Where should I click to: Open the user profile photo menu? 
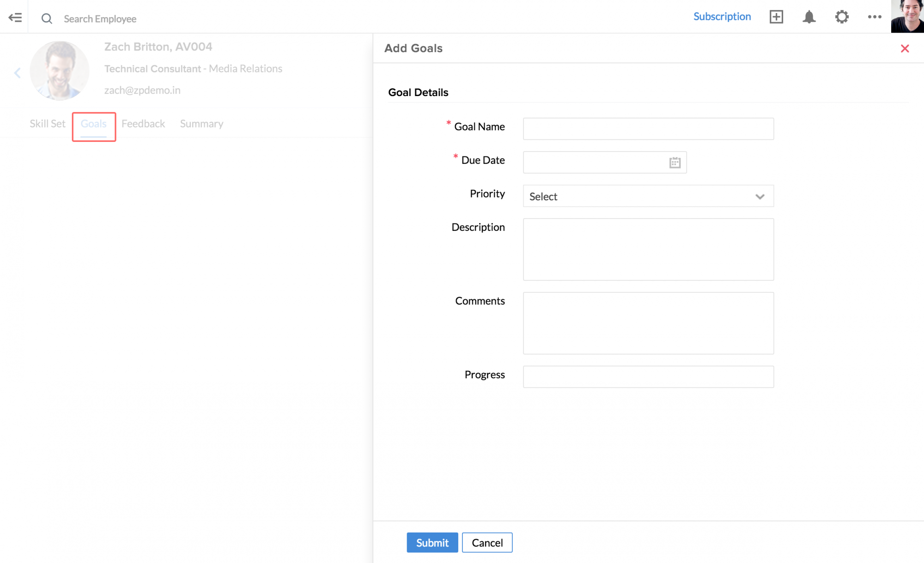907,17
